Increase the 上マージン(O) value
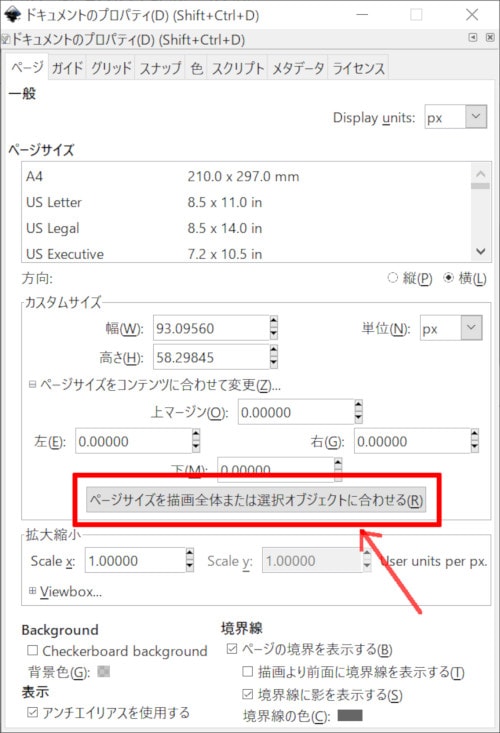The width and height of the screenshot is (500, 733). pyautogui.click(x=358, y=405)
